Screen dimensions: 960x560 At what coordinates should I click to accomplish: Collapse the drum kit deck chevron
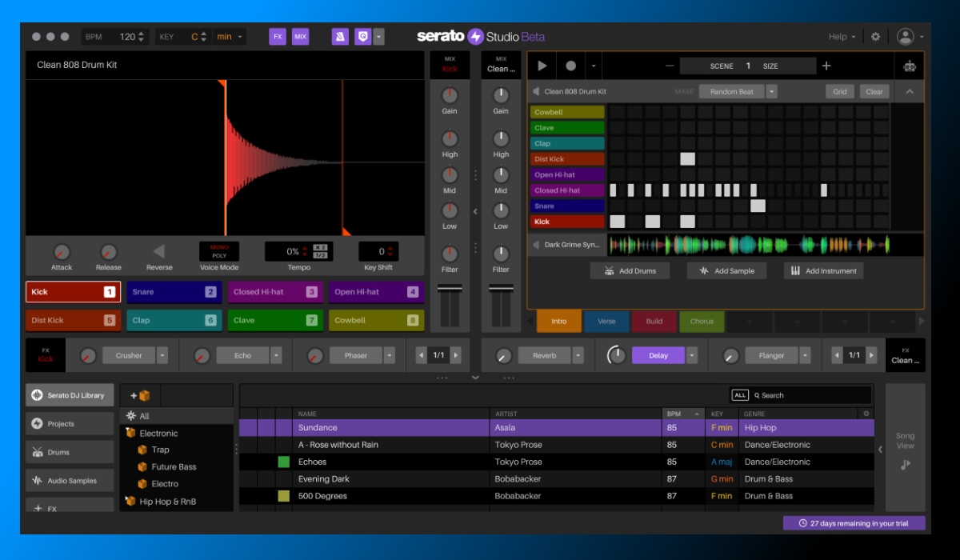910,92
